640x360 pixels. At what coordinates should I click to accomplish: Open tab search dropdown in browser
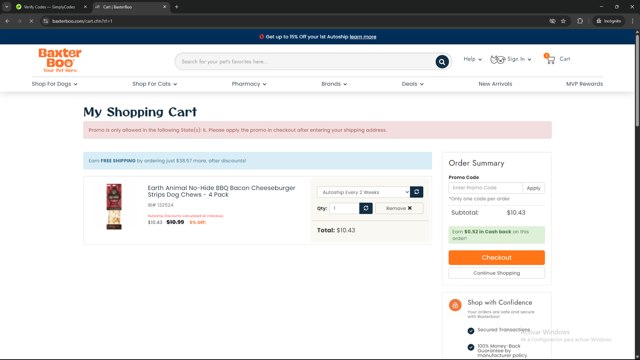7,7
